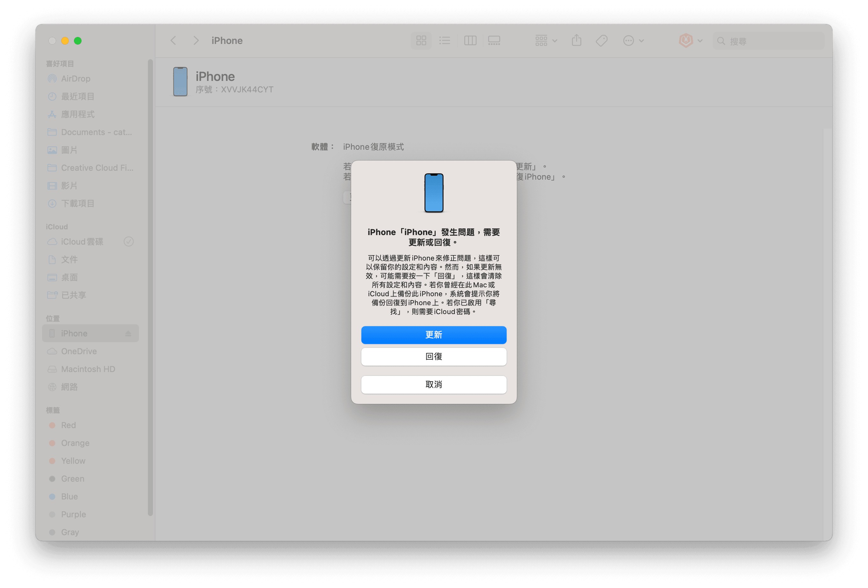Click 取消 to dismiss the dialog

433,384
